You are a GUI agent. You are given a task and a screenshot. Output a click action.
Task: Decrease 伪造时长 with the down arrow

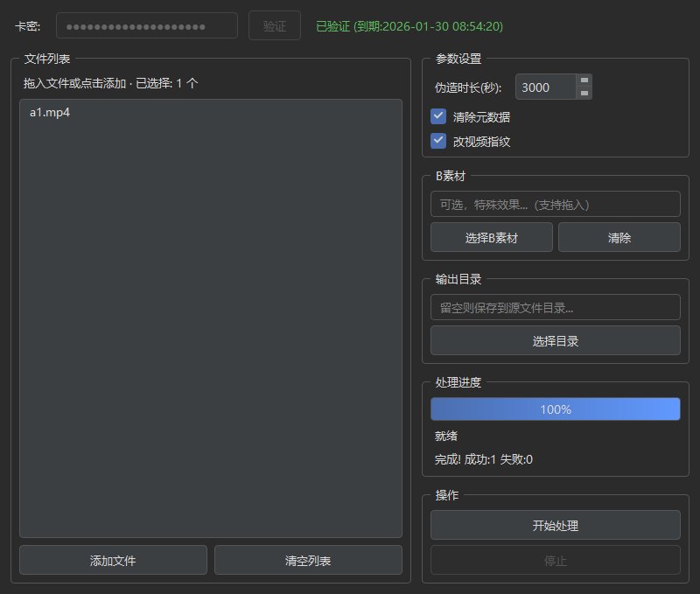(x=584, y=93)
